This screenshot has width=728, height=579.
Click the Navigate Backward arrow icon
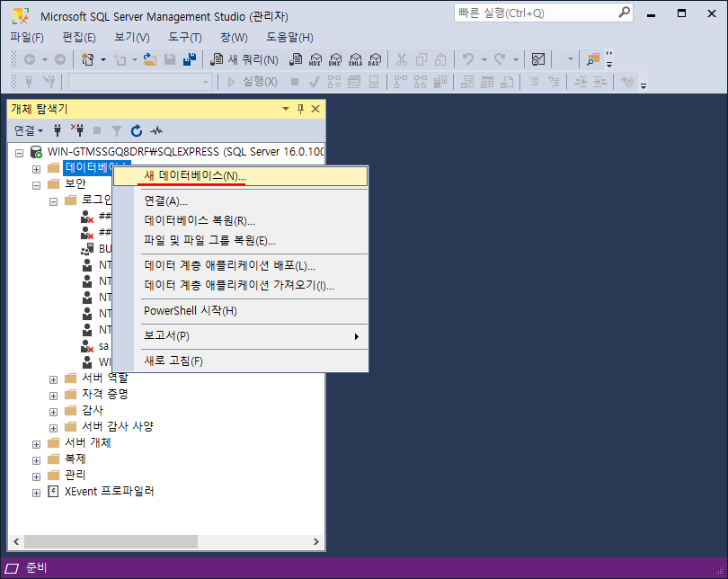(30, 59)
